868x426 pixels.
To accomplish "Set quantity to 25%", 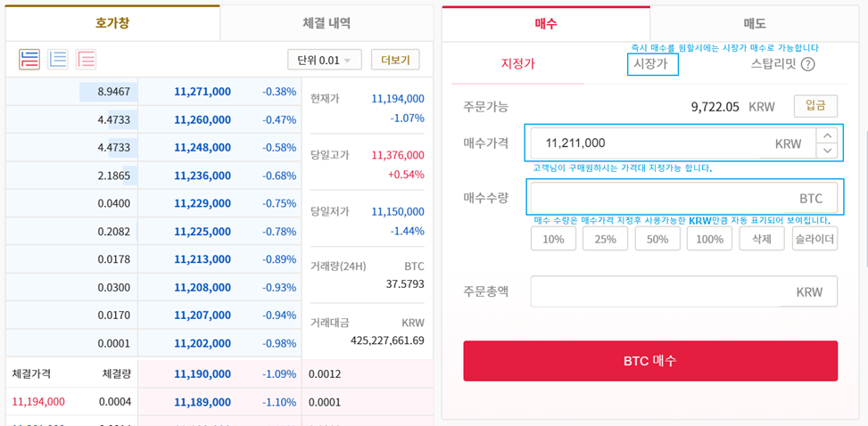I will pos(606,239).
